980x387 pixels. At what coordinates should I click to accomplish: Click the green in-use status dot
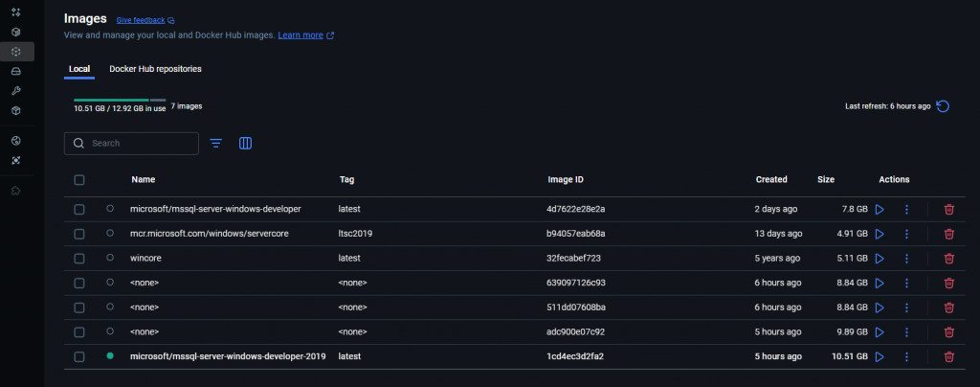click(x=110, y=355)
